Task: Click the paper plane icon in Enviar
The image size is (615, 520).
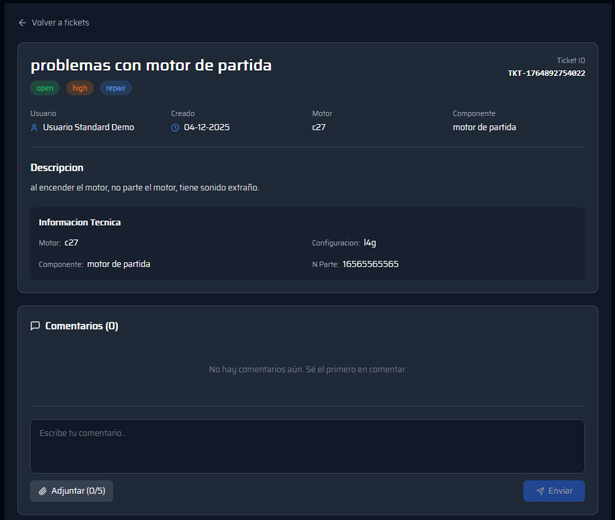Action: point(540,491)
